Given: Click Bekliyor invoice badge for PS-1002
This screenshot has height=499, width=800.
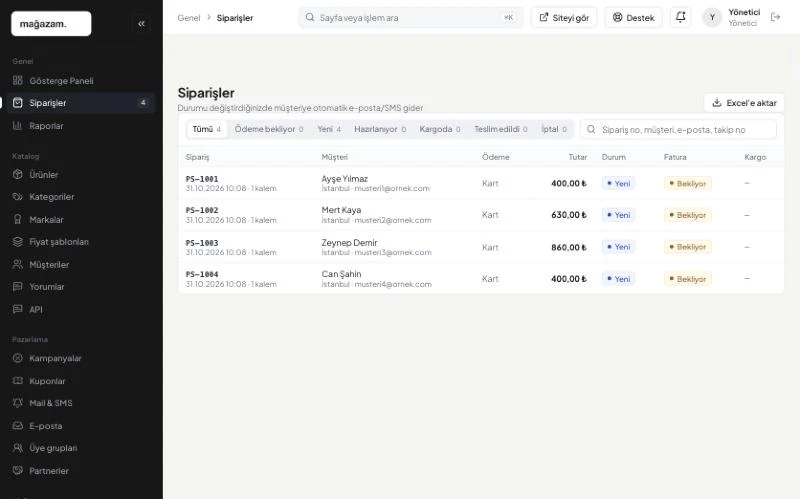Looking at the screenshot, I should point(688,215).
